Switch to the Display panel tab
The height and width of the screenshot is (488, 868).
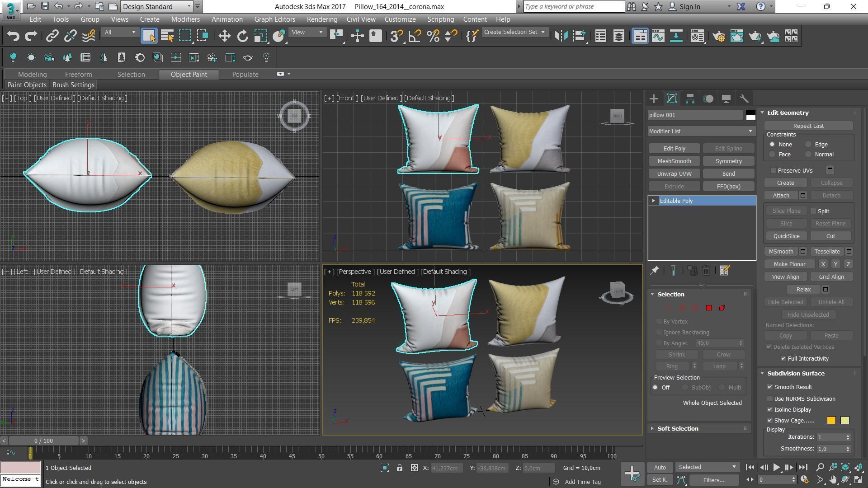(x=726, y=99)
